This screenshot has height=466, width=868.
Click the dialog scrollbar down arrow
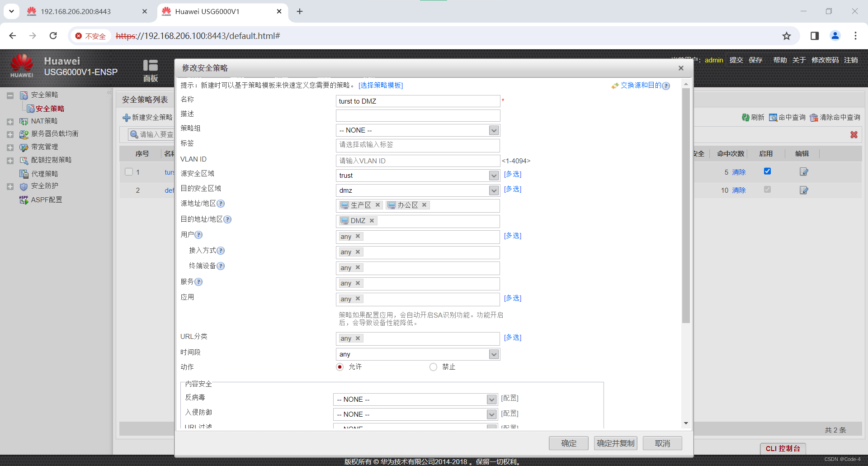tap(686, 423)
